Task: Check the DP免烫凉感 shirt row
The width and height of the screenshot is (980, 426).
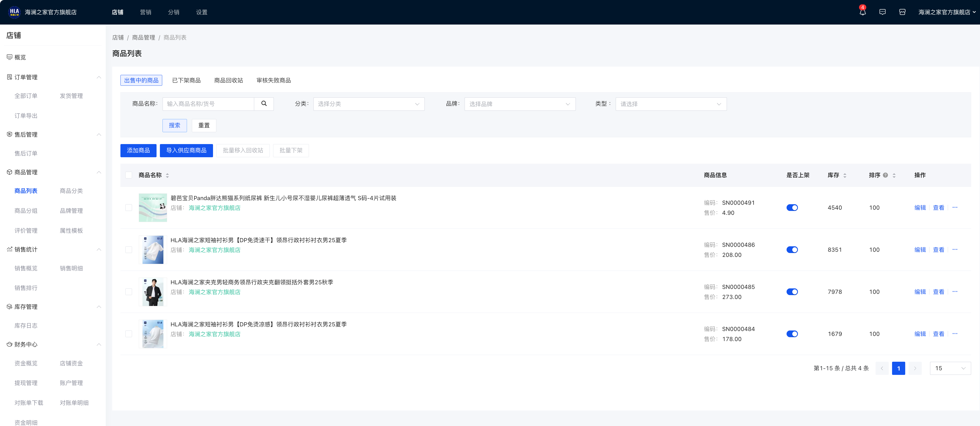Action: (x=129, y=334)
